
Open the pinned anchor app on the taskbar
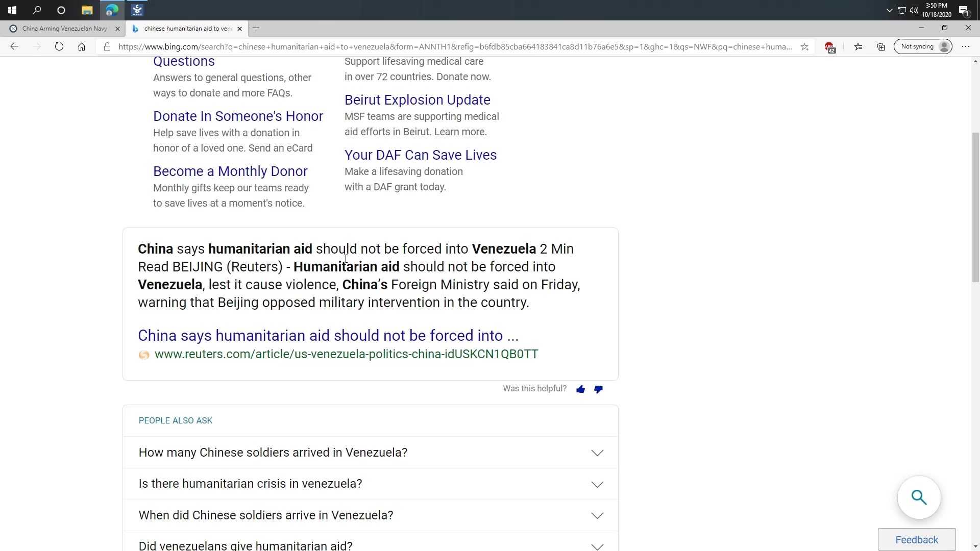[x=137, y=10]
